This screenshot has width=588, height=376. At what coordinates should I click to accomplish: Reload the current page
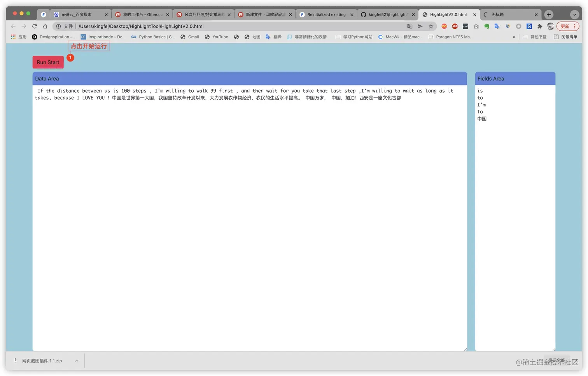35,26
